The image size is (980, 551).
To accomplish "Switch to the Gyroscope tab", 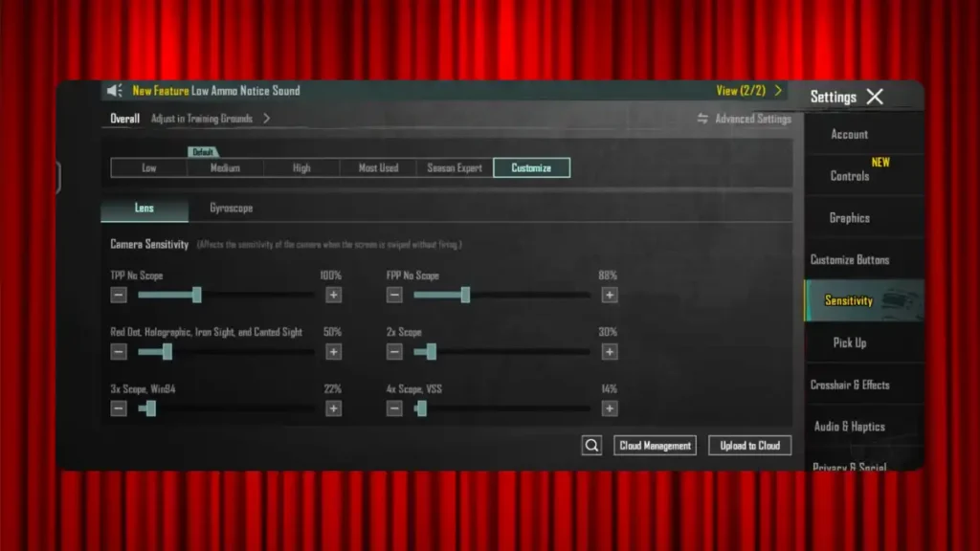I will tap(230, 208).
